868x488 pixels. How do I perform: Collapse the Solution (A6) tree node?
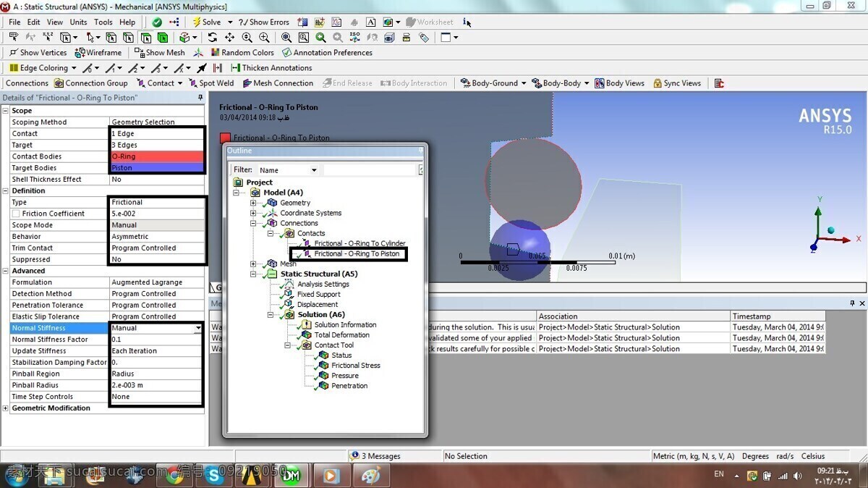click(271, 315)
